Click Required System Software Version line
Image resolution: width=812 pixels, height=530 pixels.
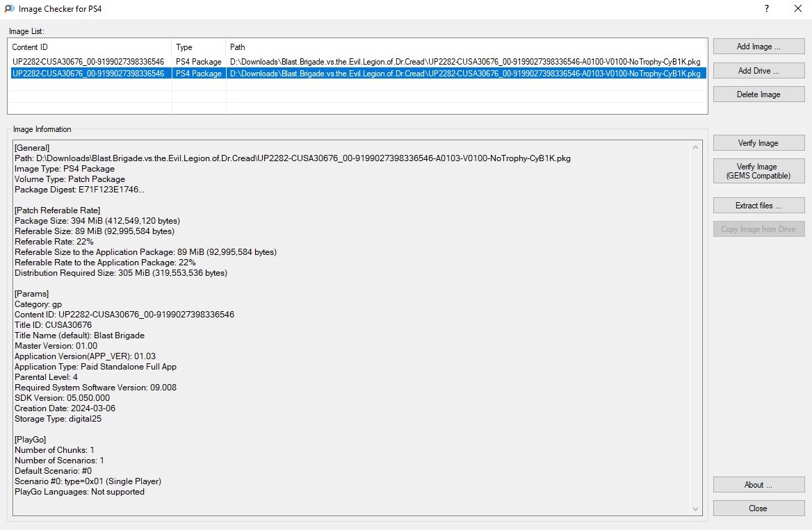point(96,388)
